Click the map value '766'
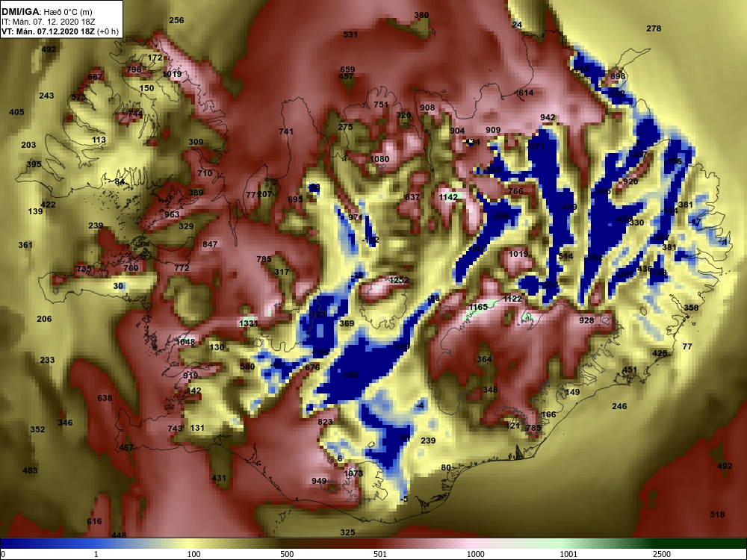Image resolution: width=747 pixels, height=560 pixels. pos(516,191)
